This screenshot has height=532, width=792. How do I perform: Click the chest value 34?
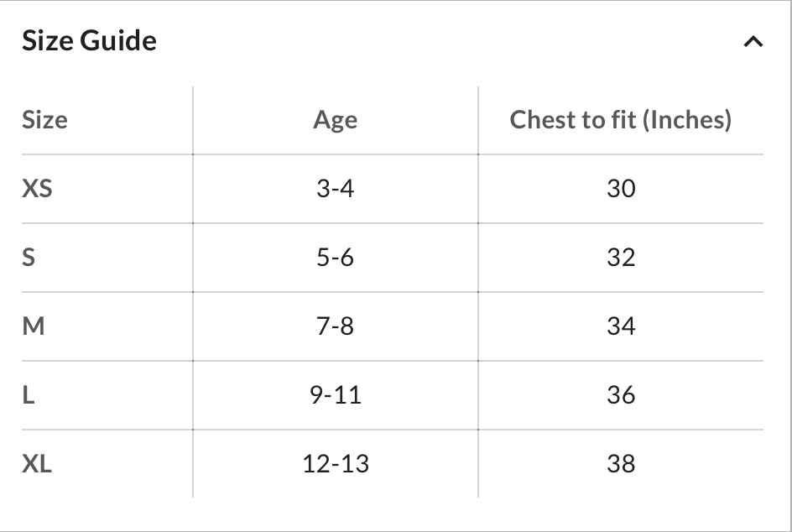point(621,326)
